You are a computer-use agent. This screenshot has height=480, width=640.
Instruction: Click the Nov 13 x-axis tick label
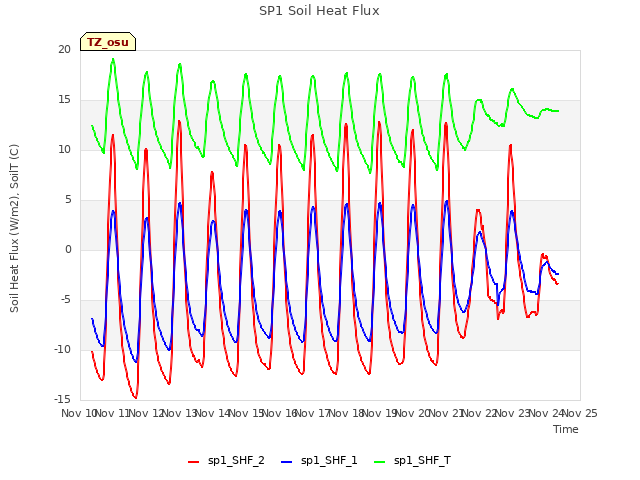pos(180,413)
